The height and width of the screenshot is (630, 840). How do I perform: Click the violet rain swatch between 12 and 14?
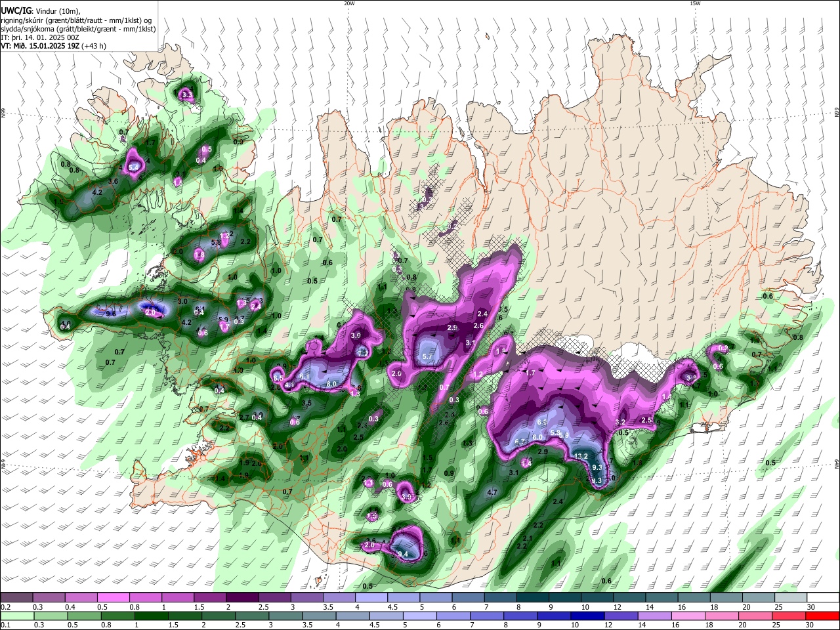click(621, 616)
